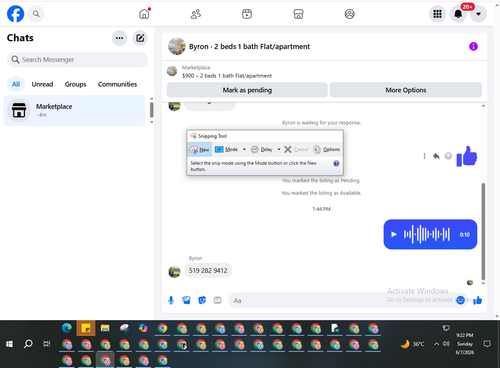Open the Marketplace chat in list
This screenshot has width=500, height=368.
74,110
